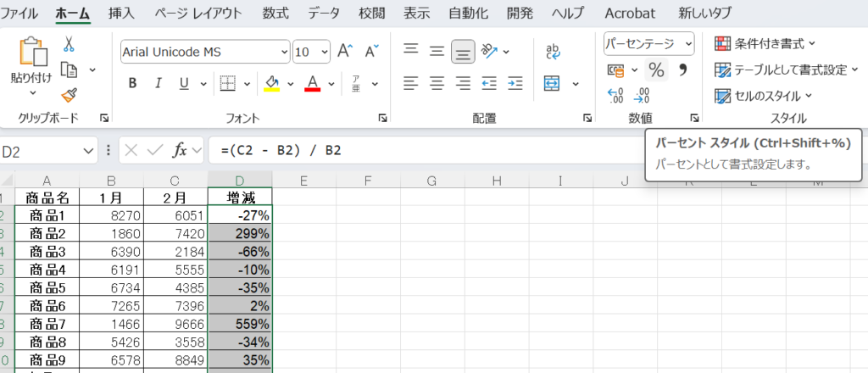Switch to 挿入 tab

(121, 13)
